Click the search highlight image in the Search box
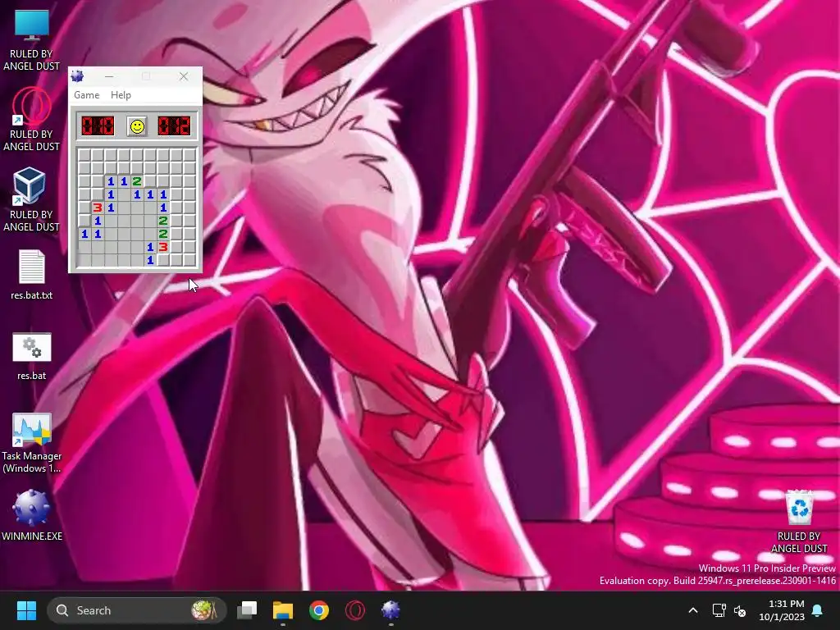 [x=203, y=610]
